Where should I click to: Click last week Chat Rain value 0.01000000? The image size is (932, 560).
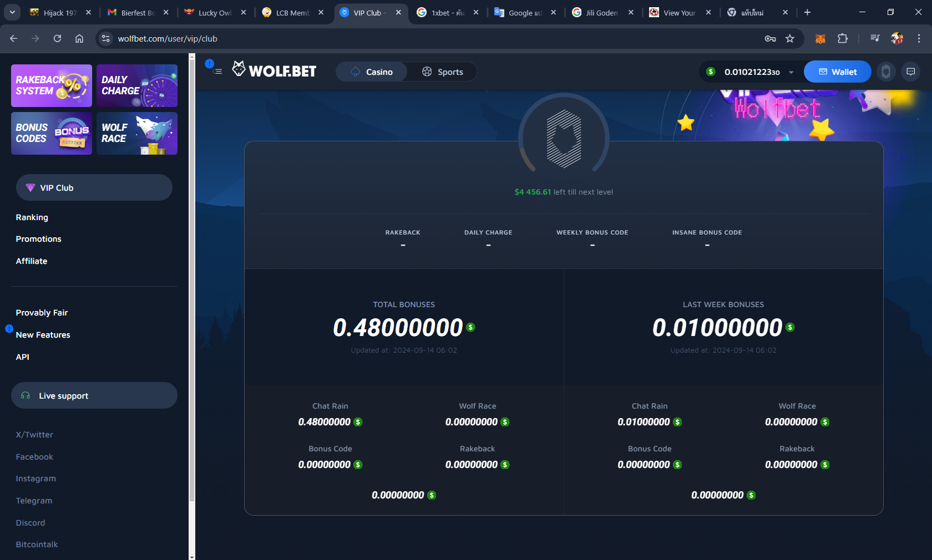(x=644, y=422)
